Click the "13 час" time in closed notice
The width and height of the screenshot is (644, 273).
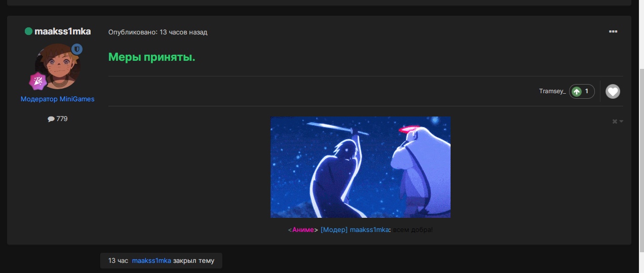[x=118, y=261]
